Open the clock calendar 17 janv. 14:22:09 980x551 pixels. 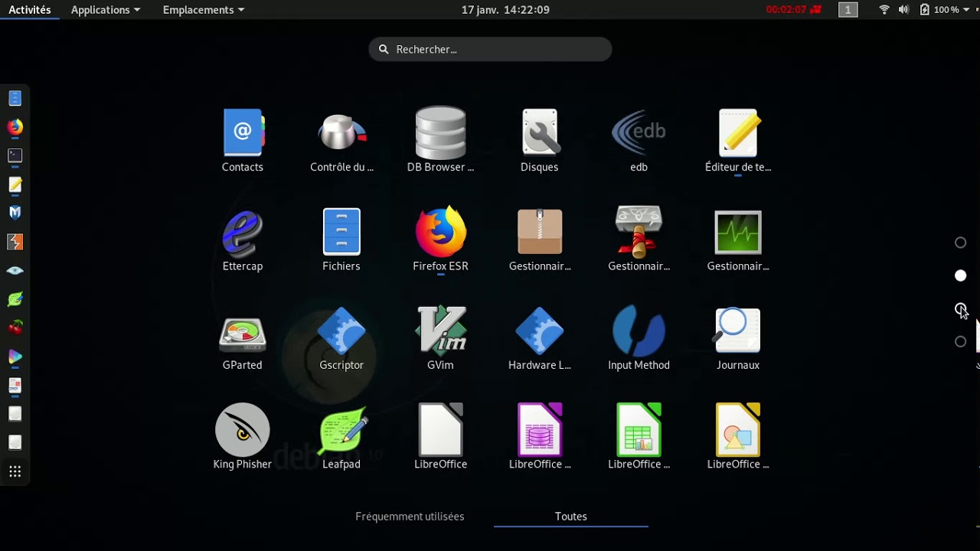[x=505, y=10]
